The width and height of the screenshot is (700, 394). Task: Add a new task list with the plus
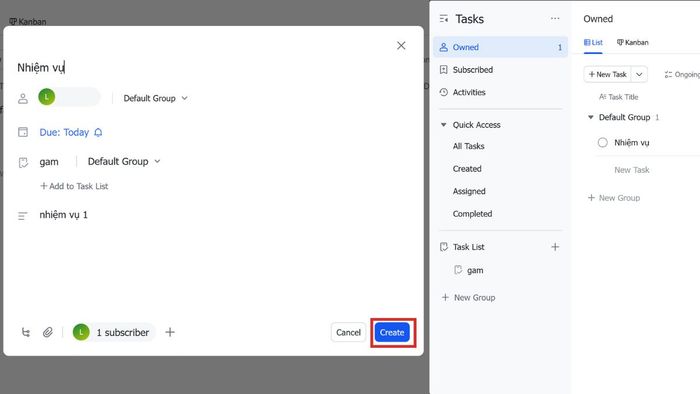tap(555, 247)
